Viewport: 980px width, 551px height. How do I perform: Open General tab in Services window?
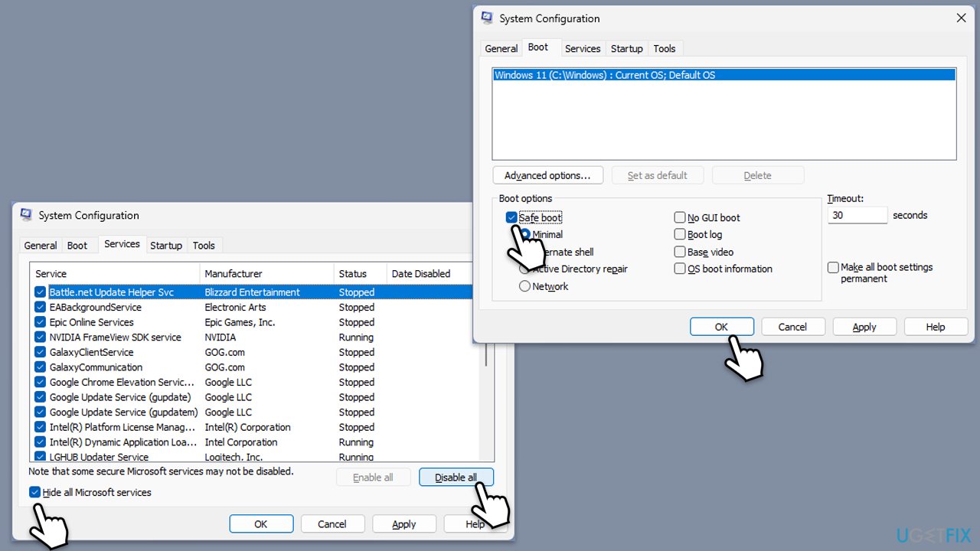click(41, 246)
